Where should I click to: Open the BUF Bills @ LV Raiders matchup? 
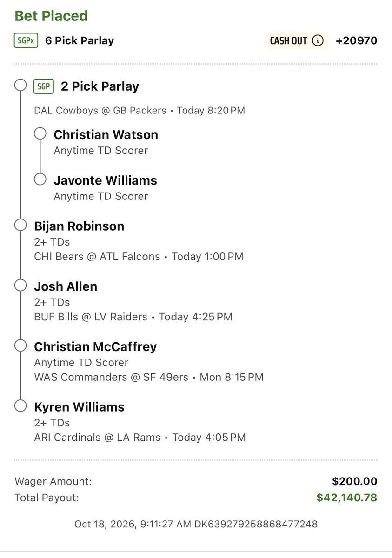91,317
